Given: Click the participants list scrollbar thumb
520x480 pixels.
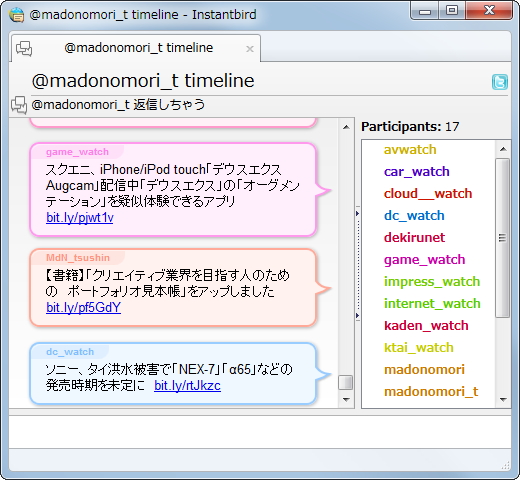Looking at the screenshot, I should point(502,238).
